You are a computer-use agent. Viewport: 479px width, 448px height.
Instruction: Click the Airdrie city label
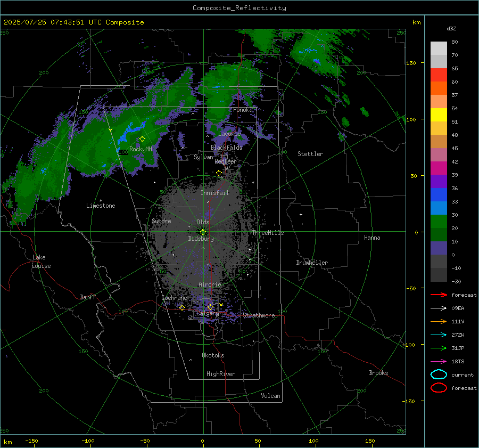coord(210,284)
